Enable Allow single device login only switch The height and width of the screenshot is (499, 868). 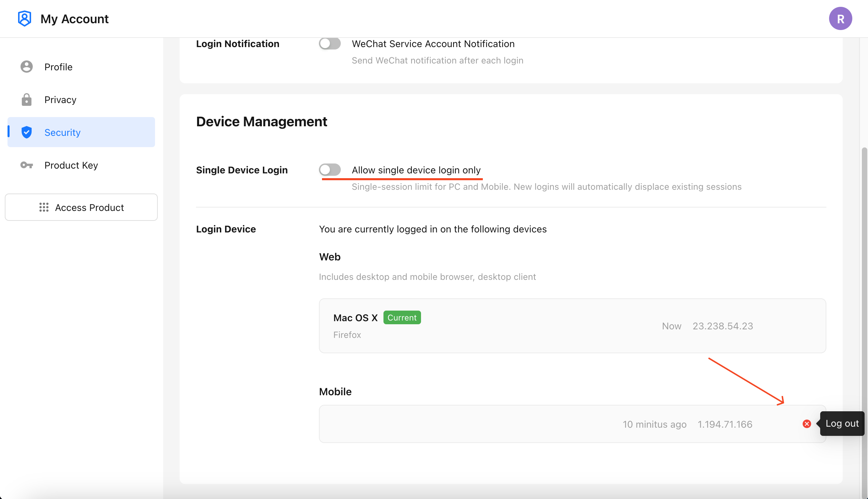point(330,170)
